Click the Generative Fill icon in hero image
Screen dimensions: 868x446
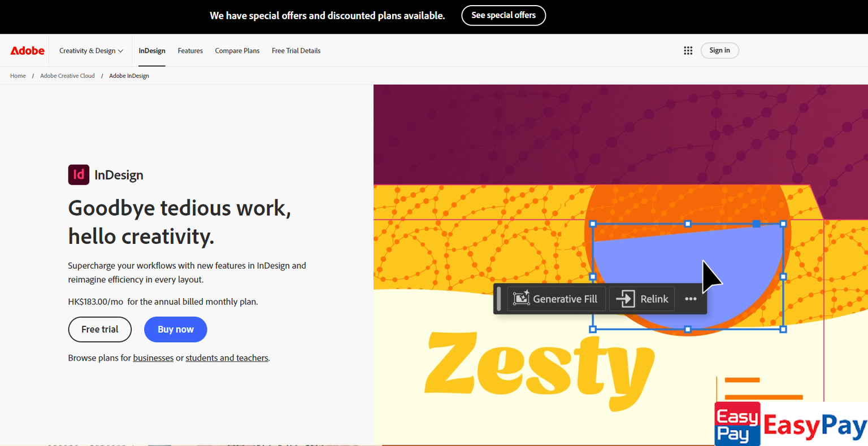coord(521,299)
